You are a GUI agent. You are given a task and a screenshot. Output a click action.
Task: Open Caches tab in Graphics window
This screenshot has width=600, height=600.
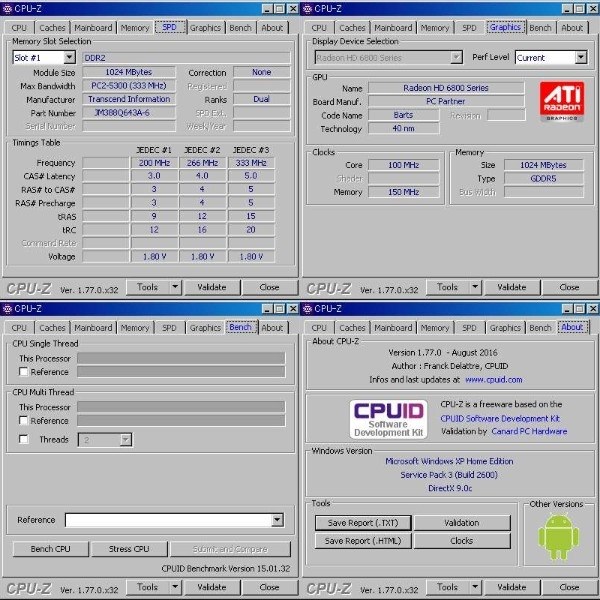[352, 28]
